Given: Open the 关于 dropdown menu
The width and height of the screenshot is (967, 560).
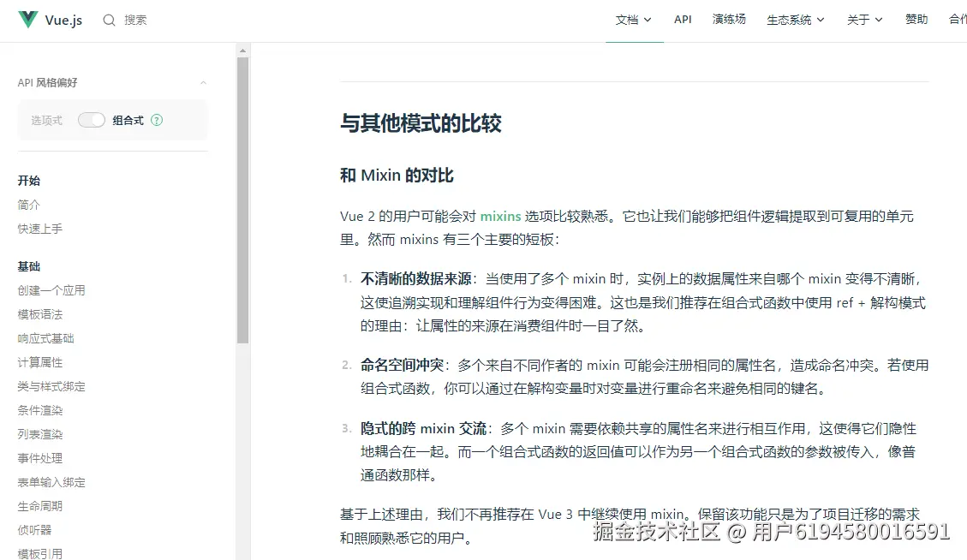Looking at the screenshot, I should coord(864,21).
